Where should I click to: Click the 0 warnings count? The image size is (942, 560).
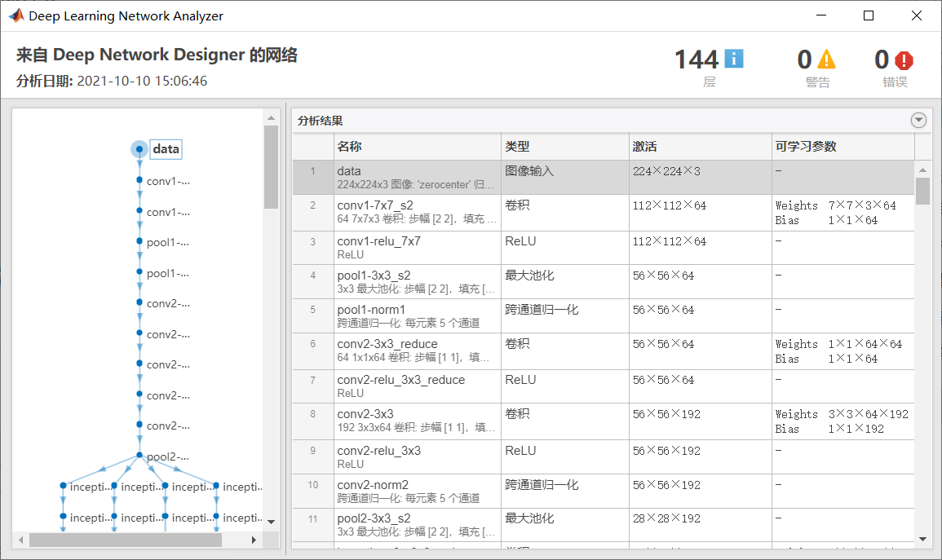pos(804,60)
